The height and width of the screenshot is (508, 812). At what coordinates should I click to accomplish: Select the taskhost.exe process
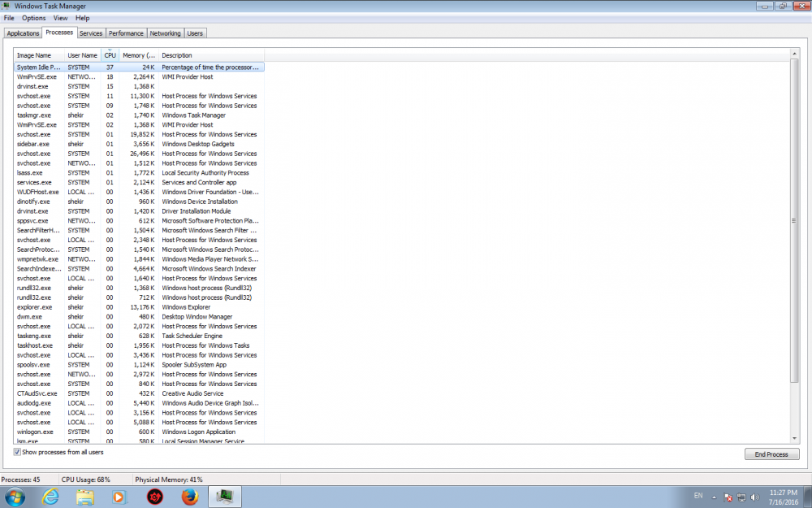pos(139,345)
